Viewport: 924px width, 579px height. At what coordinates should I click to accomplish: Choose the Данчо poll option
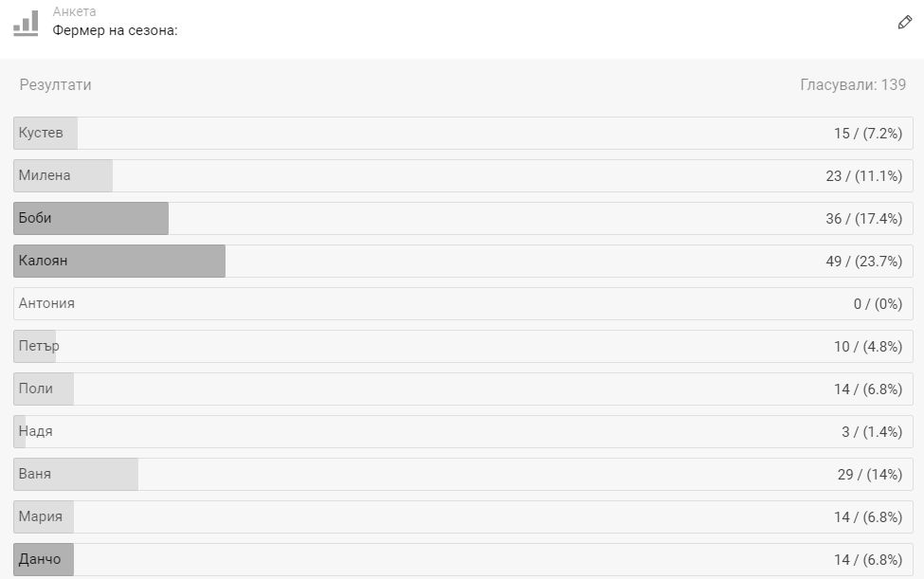click(x=463, y=559)
